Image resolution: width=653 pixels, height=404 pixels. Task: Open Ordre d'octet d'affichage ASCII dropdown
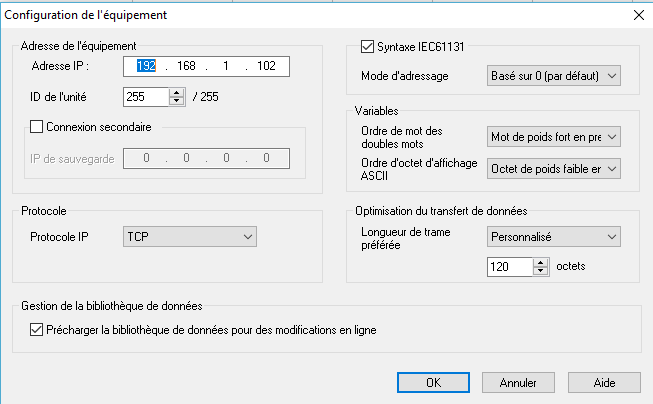tap(554, 169)
